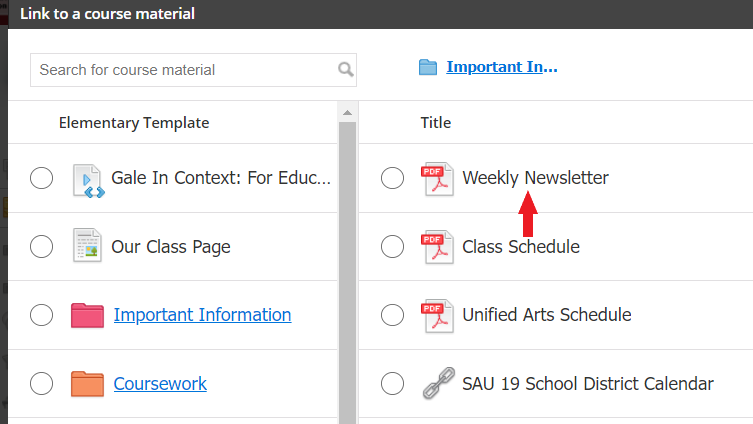
Task: Click the pink Important Information folder icon
Action: click(x=87, y=315)
